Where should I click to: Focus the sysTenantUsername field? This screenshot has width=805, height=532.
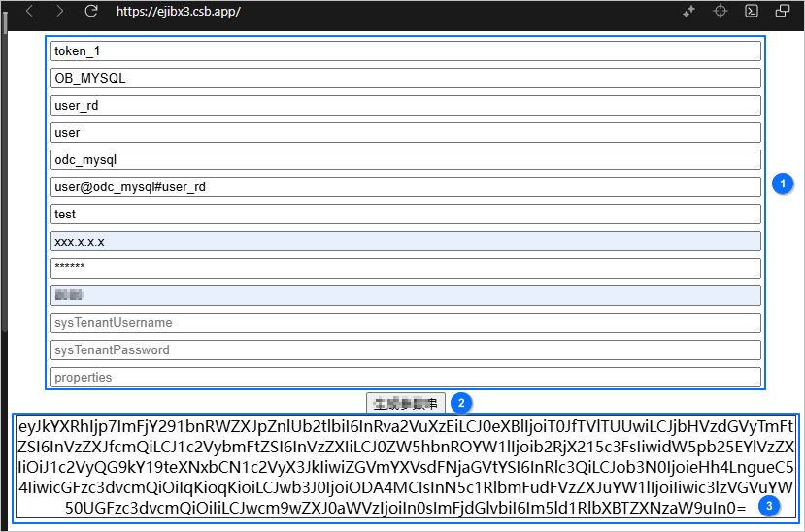(x=405, y=323)
